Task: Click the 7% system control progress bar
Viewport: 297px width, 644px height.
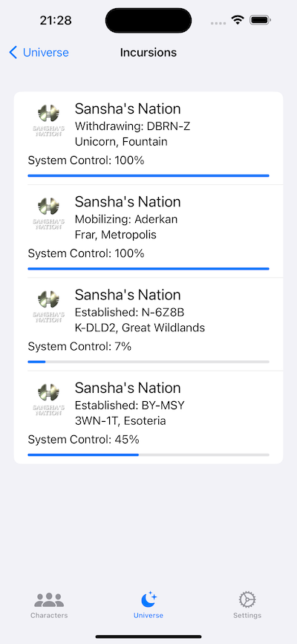Action: pyautogui.click(x=148, y=362)
